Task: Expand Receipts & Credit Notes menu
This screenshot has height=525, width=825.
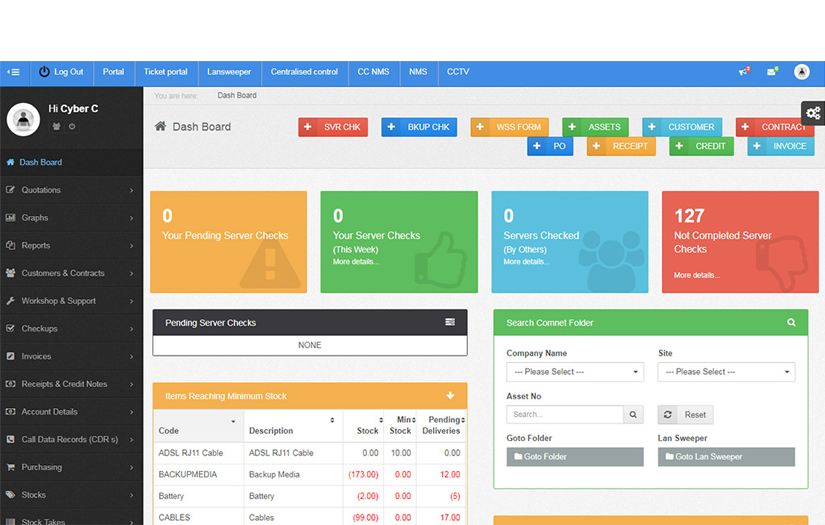Action: pos(72,384)
